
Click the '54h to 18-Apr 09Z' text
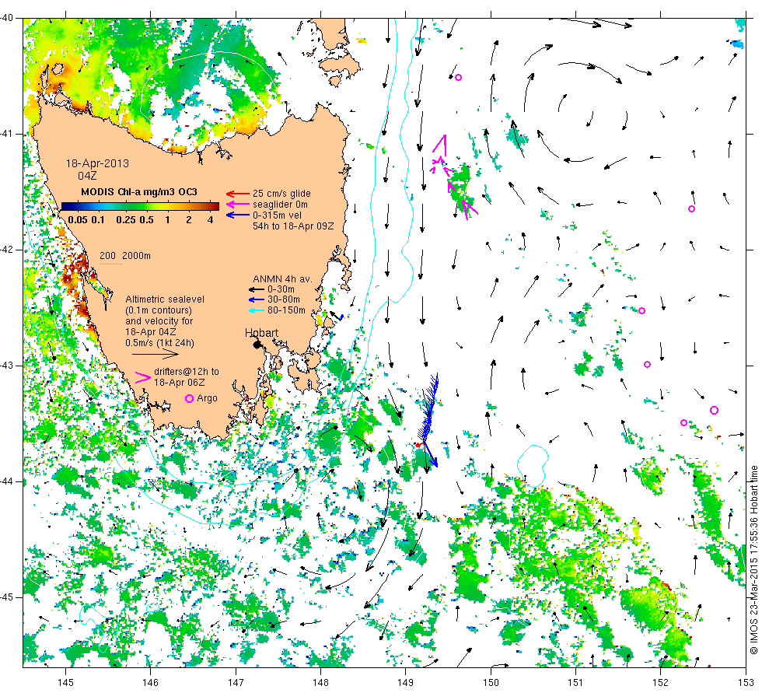coord(293,226)
